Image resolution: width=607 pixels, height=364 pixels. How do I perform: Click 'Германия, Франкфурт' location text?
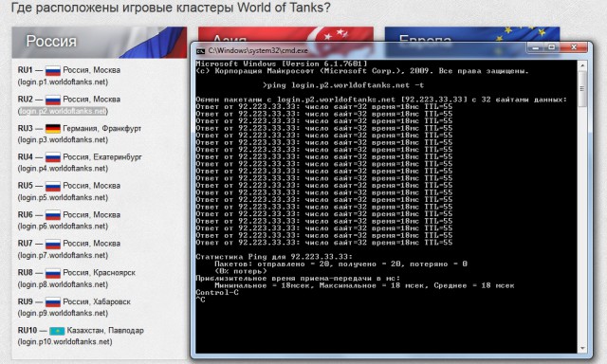pos(101,128)
